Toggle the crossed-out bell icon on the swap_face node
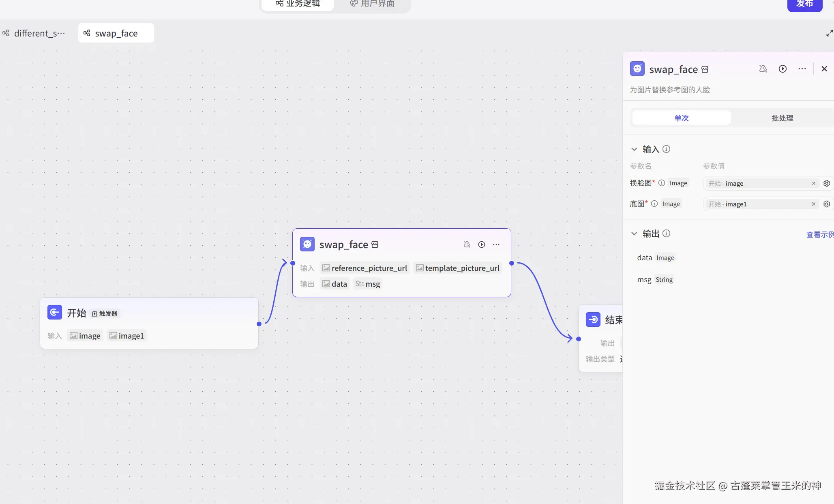The image size is (834, 504). pyautogui.click(x=467, y=244)
